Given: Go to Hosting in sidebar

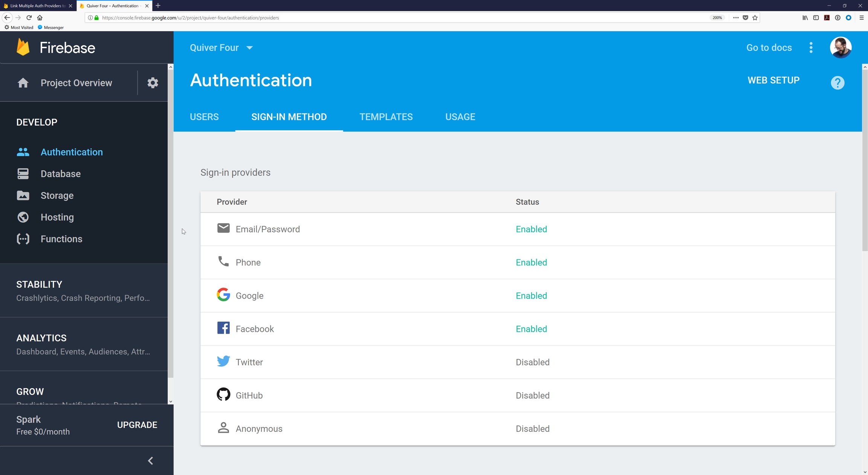Looking at the screenshot, I should click(57, 217).
